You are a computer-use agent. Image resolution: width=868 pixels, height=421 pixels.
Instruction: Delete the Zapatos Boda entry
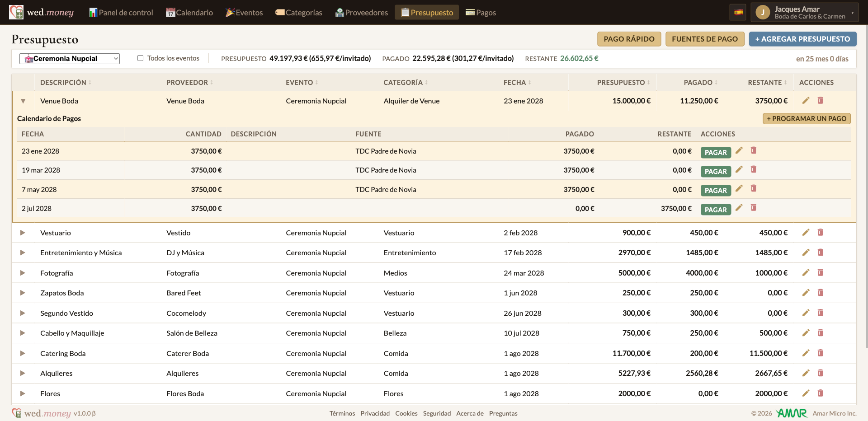click(821, 293)
